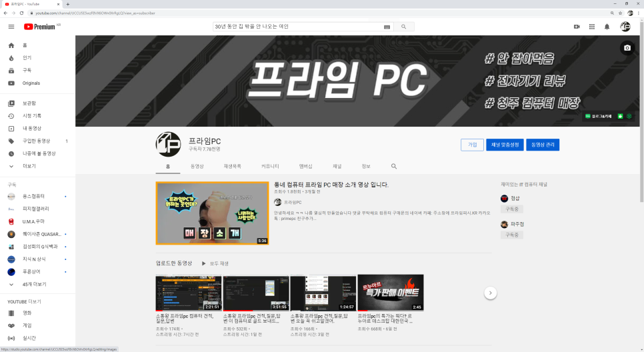Open a new browser tab
The image size is (644, 352).
click(x=68, y=4)
